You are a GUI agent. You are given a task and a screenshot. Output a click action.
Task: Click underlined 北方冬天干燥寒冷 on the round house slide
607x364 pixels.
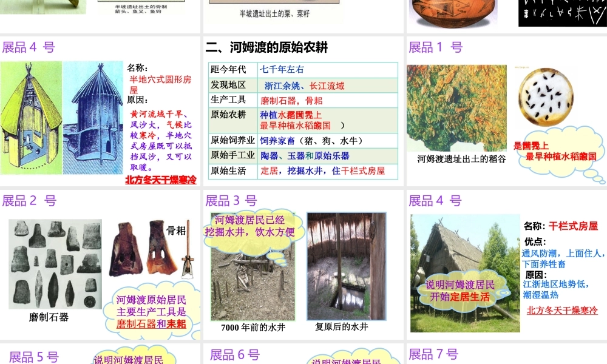[161, 180]
